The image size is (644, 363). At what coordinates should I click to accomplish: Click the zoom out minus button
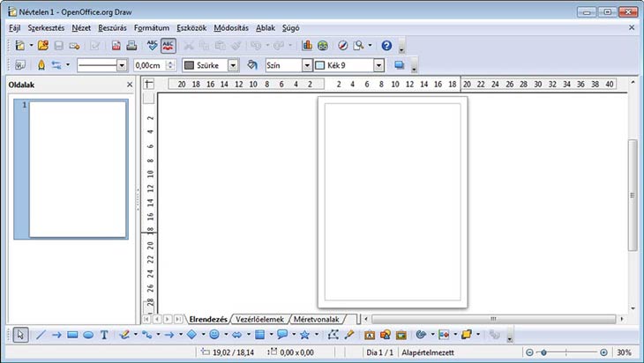(529, 352)
